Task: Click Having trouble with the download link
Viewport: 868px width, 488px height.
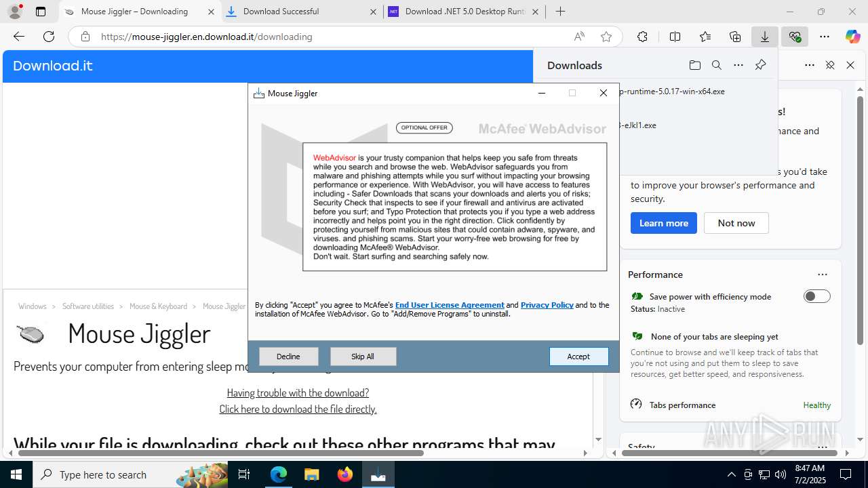Action: pos(298,392)
